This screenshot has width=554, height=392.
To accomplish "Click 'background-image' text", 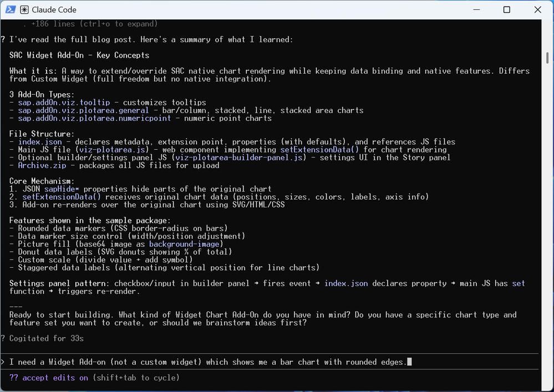I will [184, 244].
